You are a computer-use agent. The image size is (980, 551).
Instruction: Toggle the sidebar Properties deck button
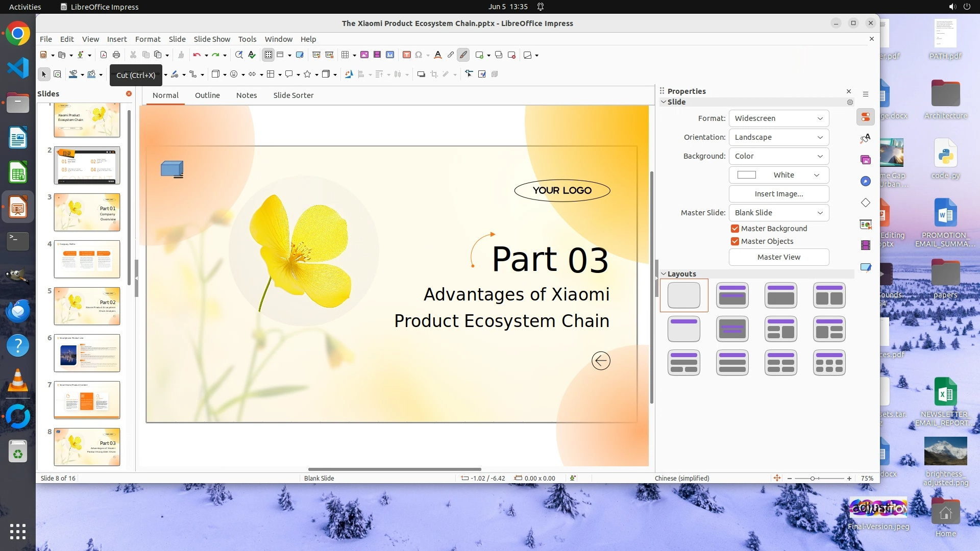866,117
